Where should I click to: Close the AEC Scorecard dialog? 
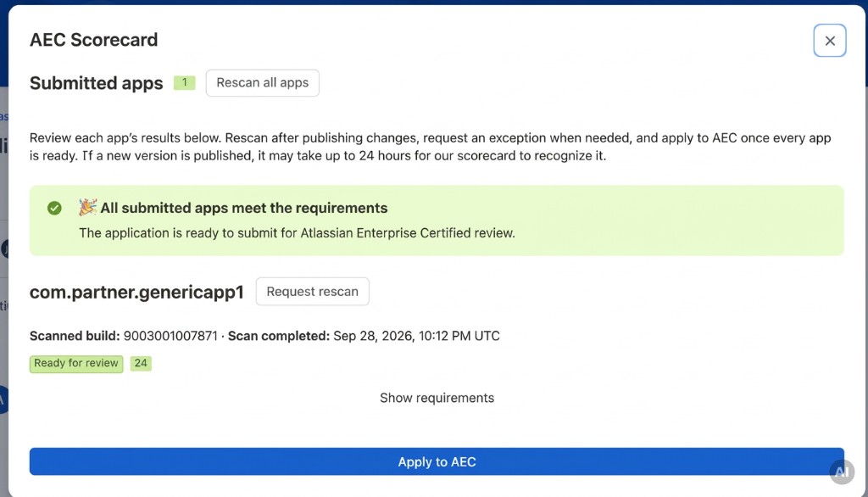click(x=829, y=41)
